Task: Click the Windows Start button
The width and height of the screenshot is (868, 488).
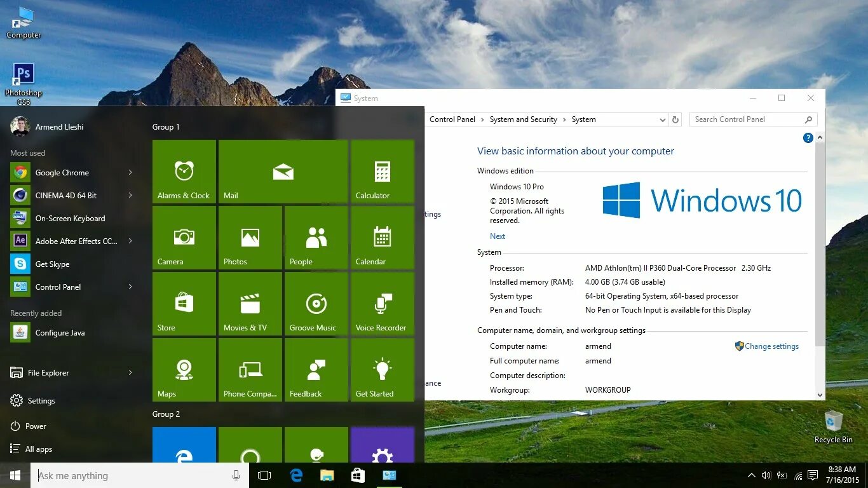Action: tap(15, 475)
